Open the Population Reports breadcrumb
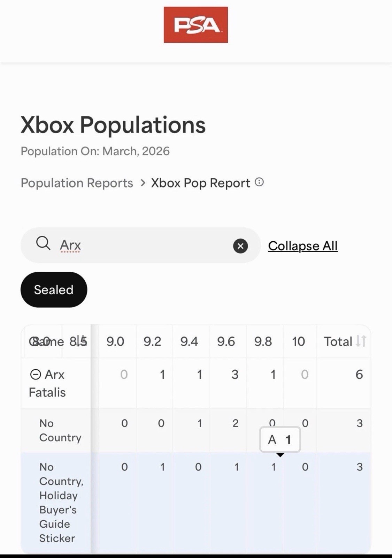 click(x=77, y=183)
